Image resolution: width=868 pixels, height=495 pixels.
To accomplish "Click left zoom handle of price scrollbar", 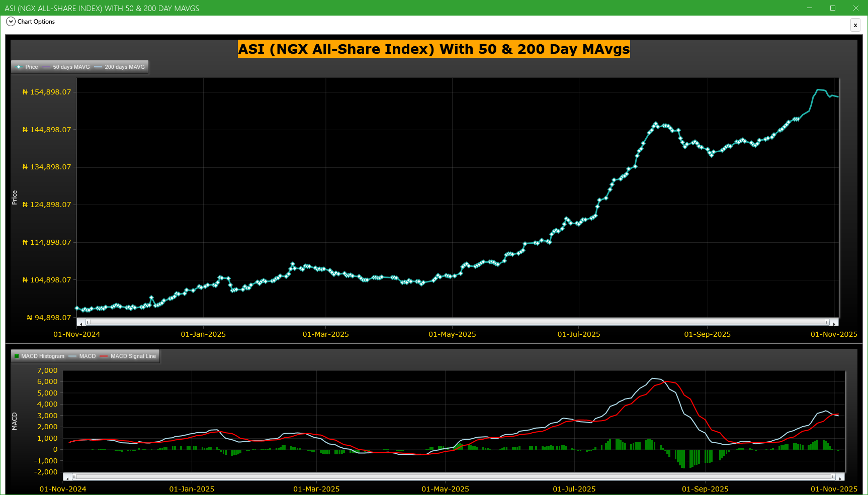I will (88, 322).
